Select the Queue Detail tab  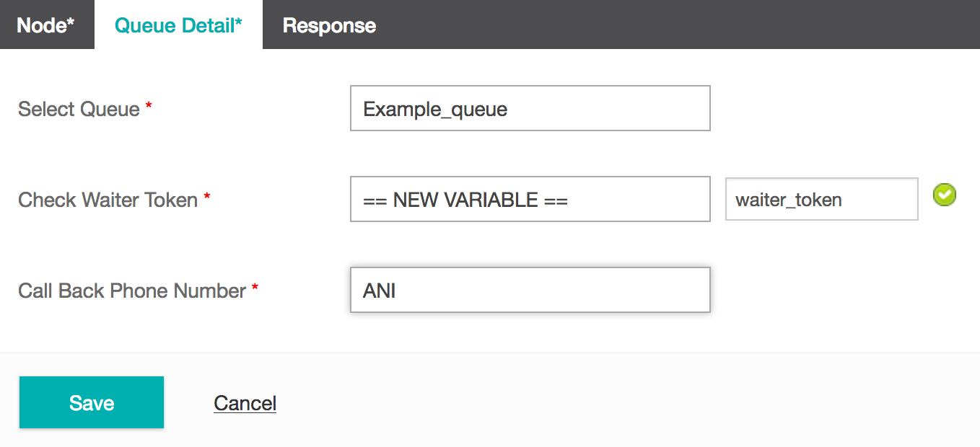[x=178, y=25]
